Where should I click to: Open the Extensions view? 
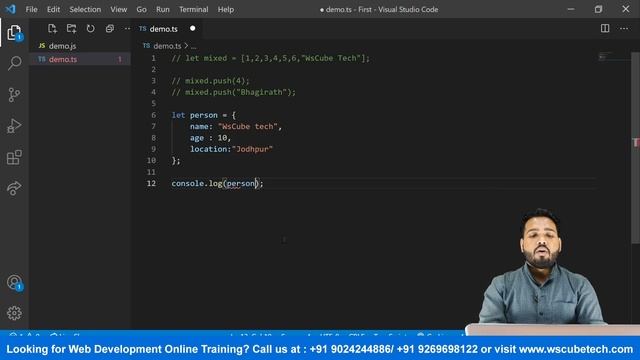pyautogui.click(x=14, y=157)
